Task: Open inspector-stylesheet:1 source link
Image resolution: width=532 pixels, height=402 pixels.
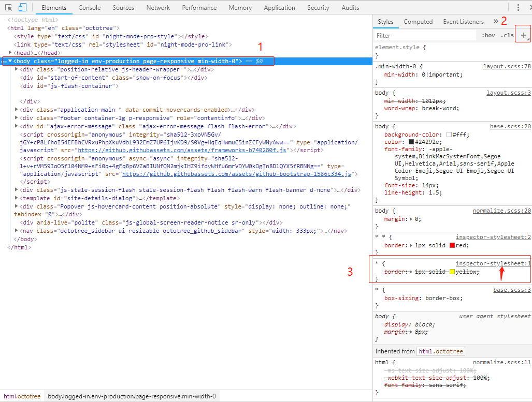Action: click(493, 263)
